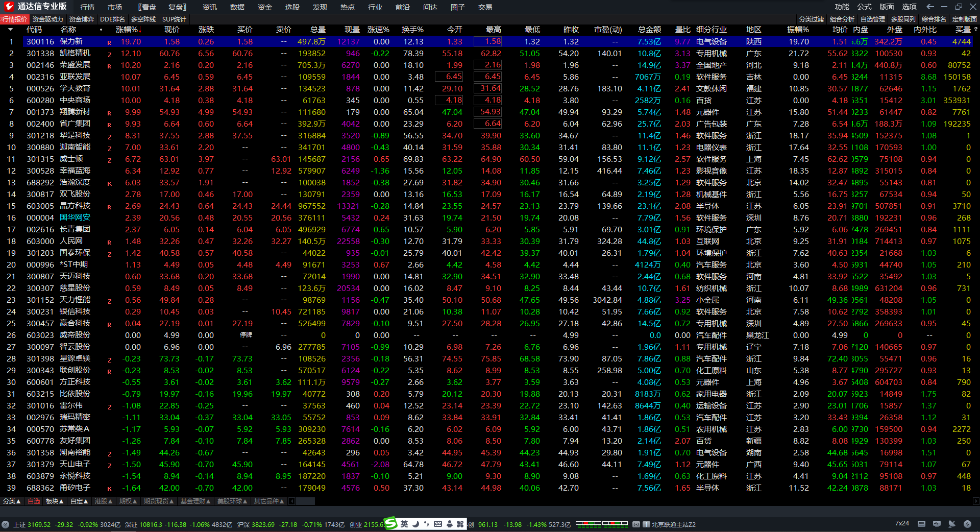Image resolution: width=980 pixels, height=532 pixels.
Task: Expand the 板块 sector list
Action: [x=55, y=501]
